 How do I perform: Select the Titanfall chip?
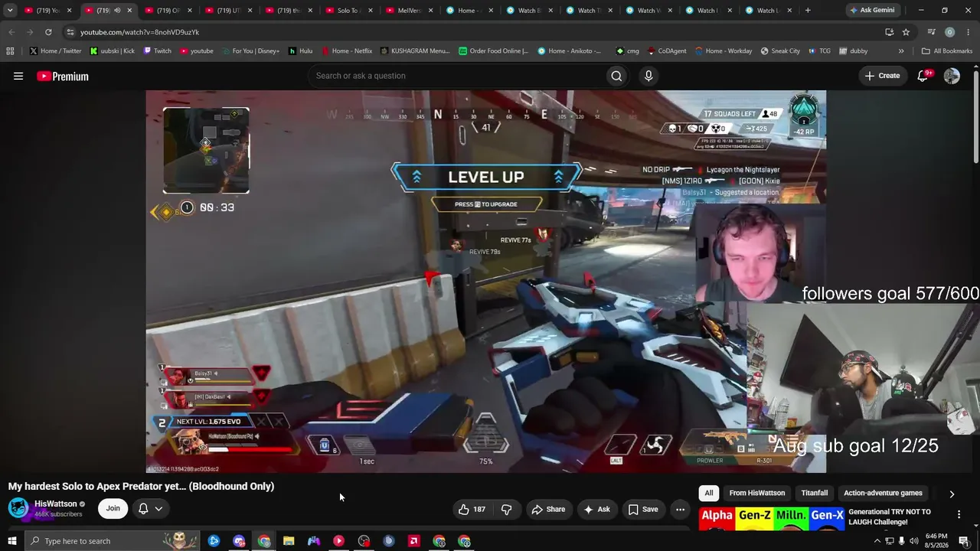coord(815,494)
